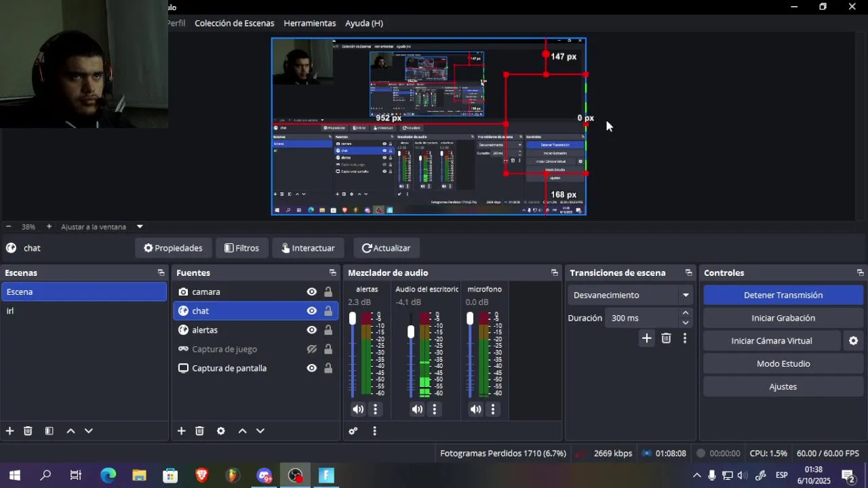Click Detener Transmisión button

pos(783,295)
